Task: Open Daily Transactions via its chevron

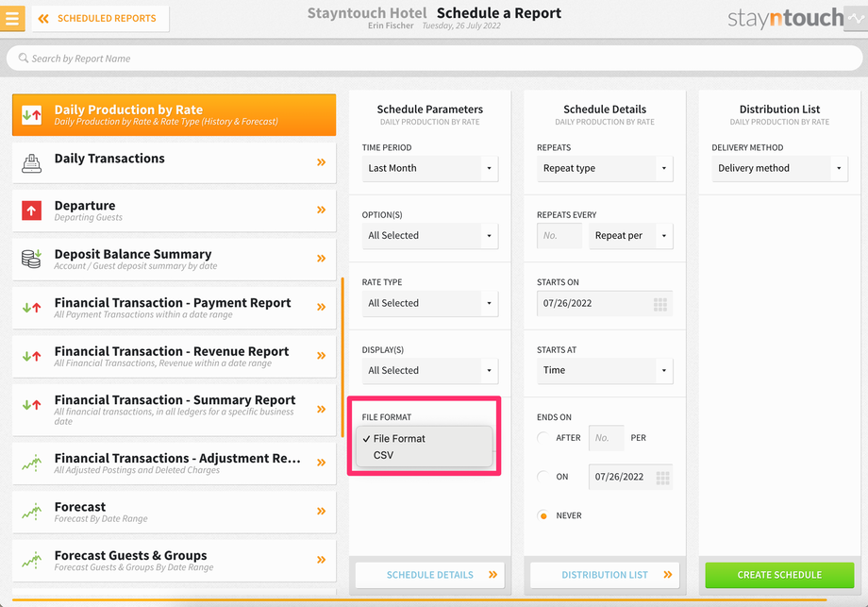Action: [x=321, y=162]
